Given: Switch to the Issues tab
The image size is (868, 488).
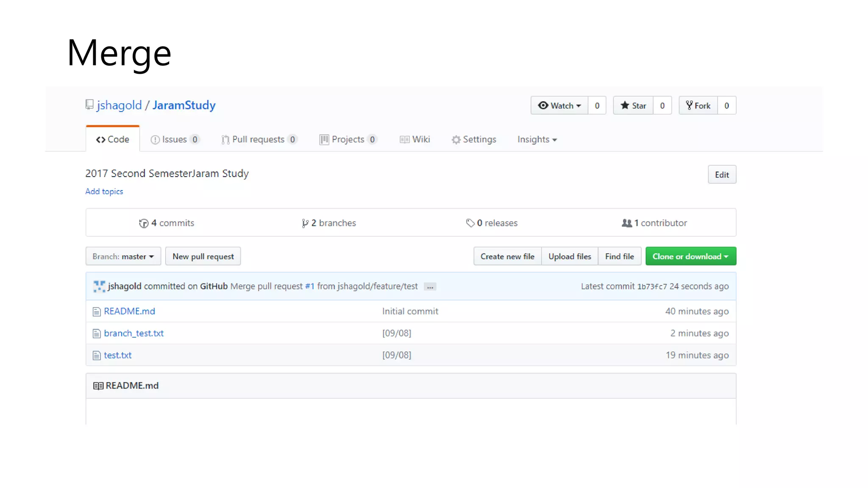Looking at the screenshot, I should pyautogui.click(x=174, y=139).
